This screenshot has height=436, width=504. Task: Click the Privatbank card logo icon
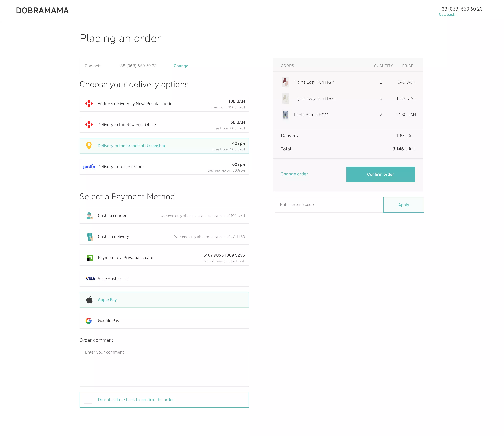pyautogui.click(x=90, y=258)
